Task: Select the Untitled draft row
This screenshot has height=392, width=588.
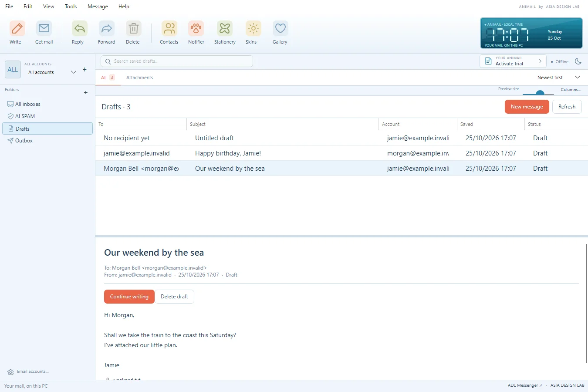Action: click(341, 138)
